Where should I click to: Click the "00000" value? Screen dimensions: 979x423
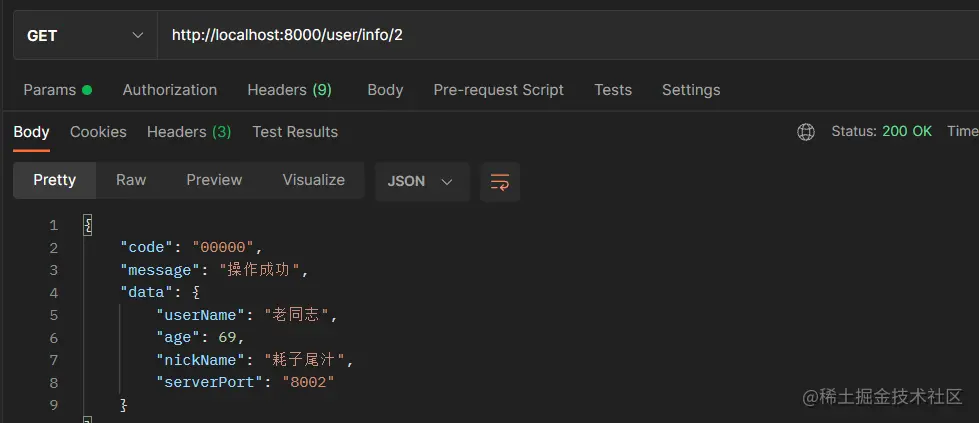click(224, 247)
